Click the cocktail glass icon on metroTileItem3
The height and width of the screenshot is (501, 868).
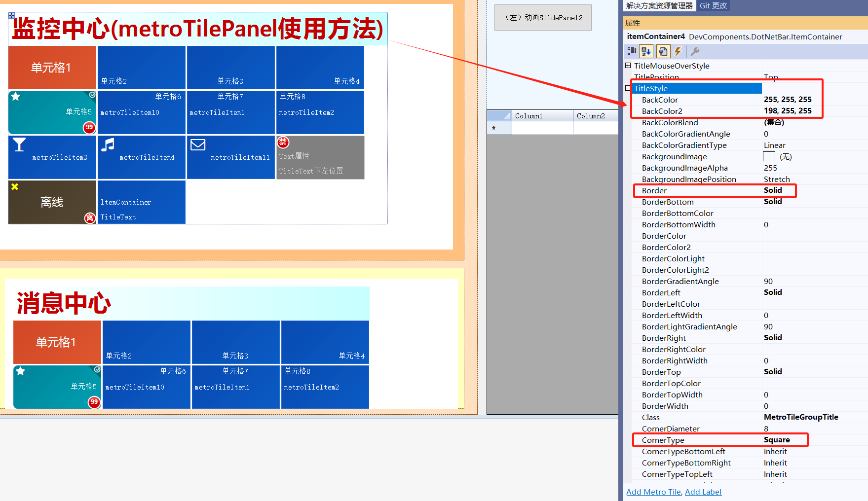point(19,144)
